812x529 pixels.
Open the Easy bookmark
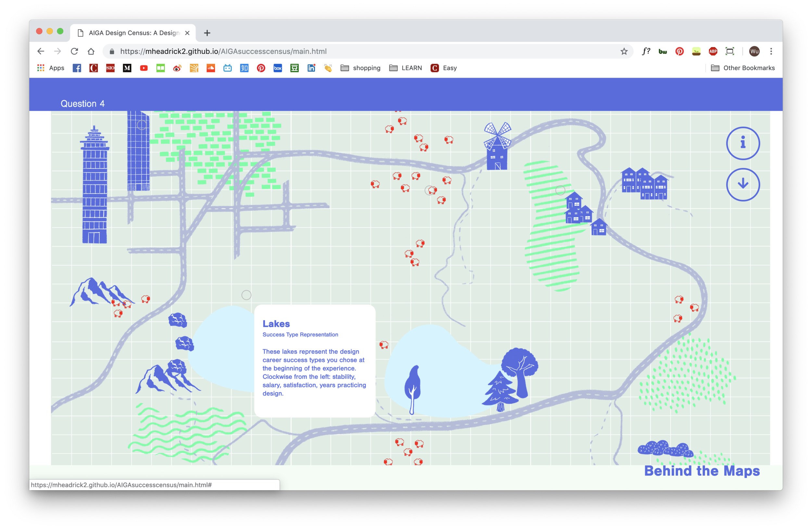click(x=443, y=68)
